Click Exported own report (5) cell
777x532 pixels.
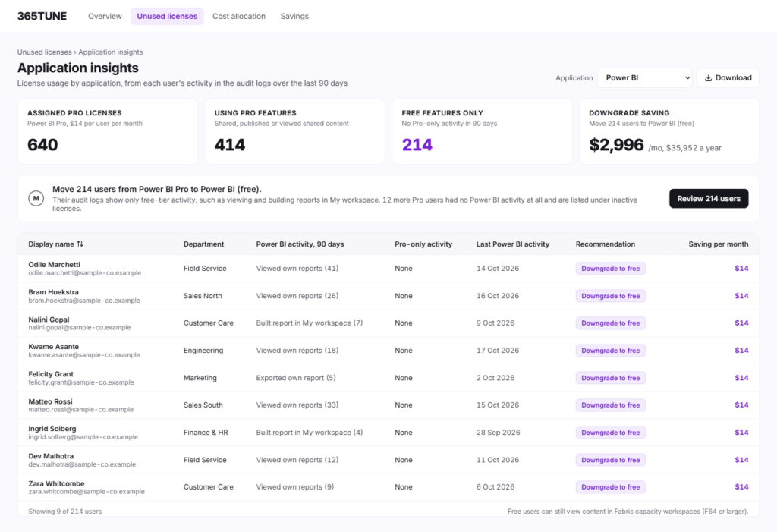(x=296, y=378)
